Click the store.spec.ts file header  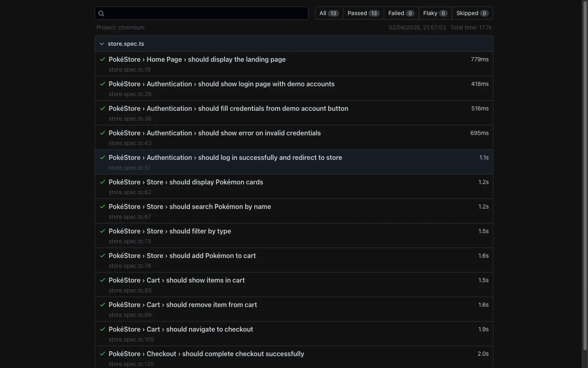tap(126, 44)
